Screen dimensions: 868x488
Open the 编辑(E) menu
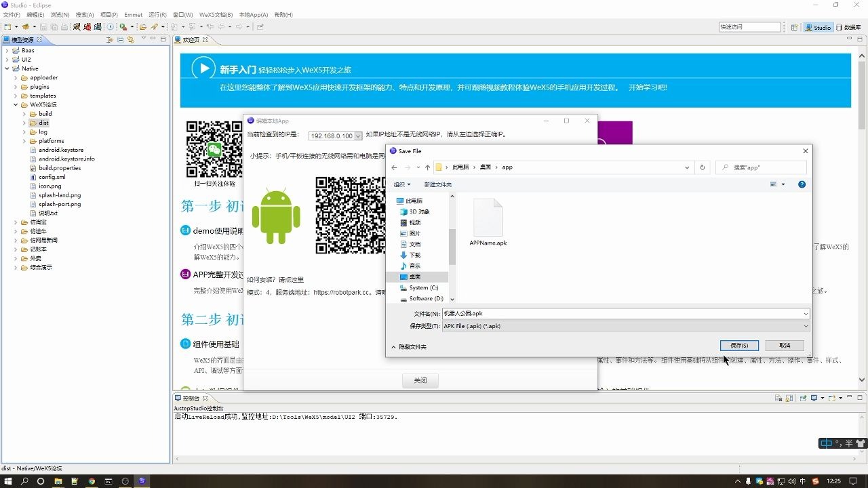pos(35,14)
